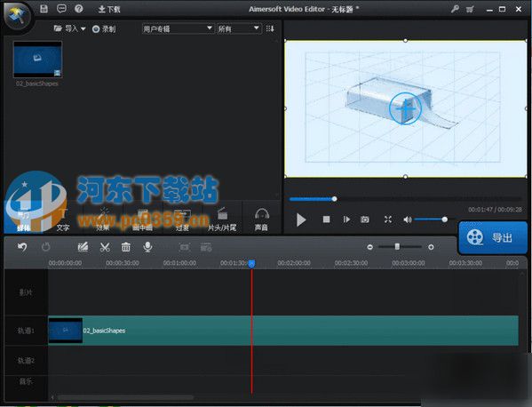Select the 02_basicShapes clip on track 1
Image resolution: width=532 pixels, height=407 pixels.
pyautogui.click(x=283, y=331)
